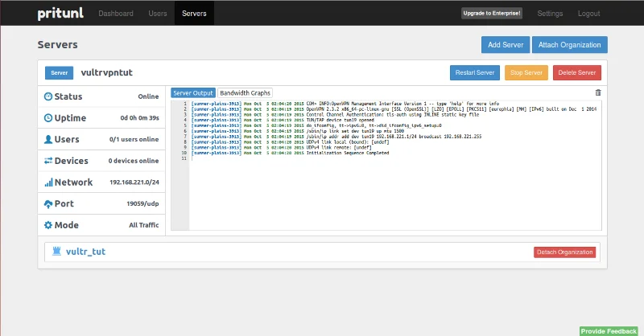Click the Users person icon
Screen dimensions: 644x336
point(48,140)
